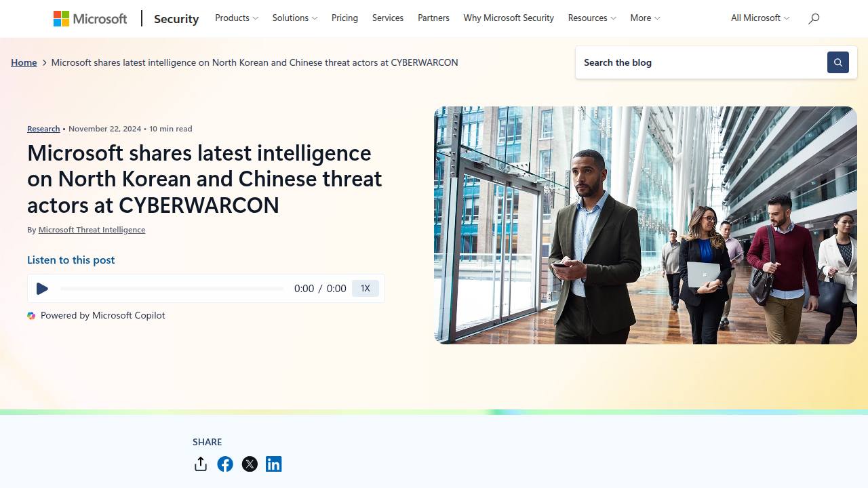Open Microsoft Threat Intelligence author link
Viewport: 868px width, 488px height.
click(x=92, y=230)
